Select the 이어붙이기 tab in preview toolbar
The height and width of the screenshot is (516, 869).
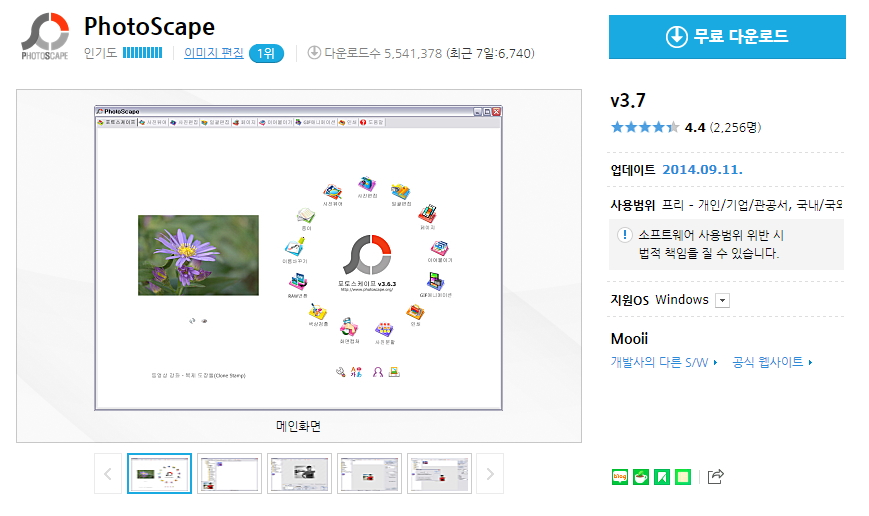pos(275,122)
